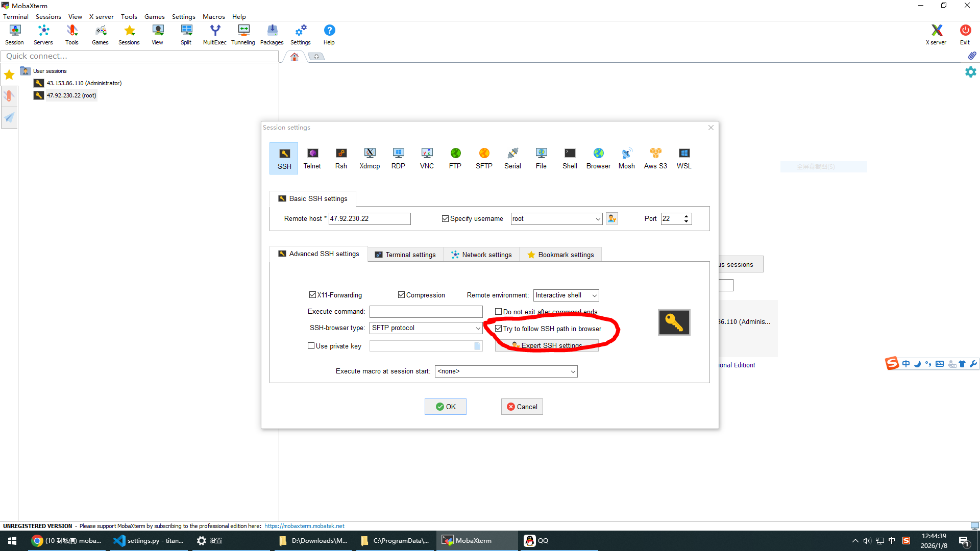980x551 pixels.
Task: Open the SSH-browser type dropdown
Action: click(478, 328)
